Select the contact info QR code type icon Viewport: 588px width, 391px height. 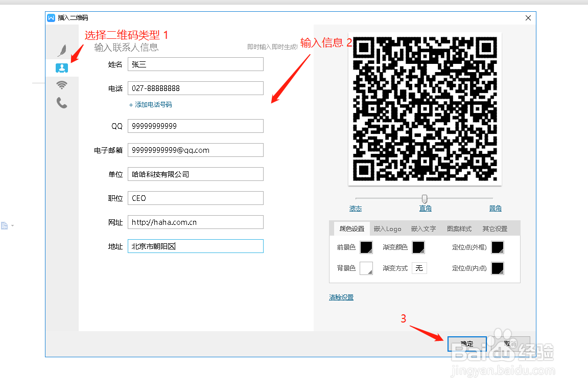coord(62,67)
